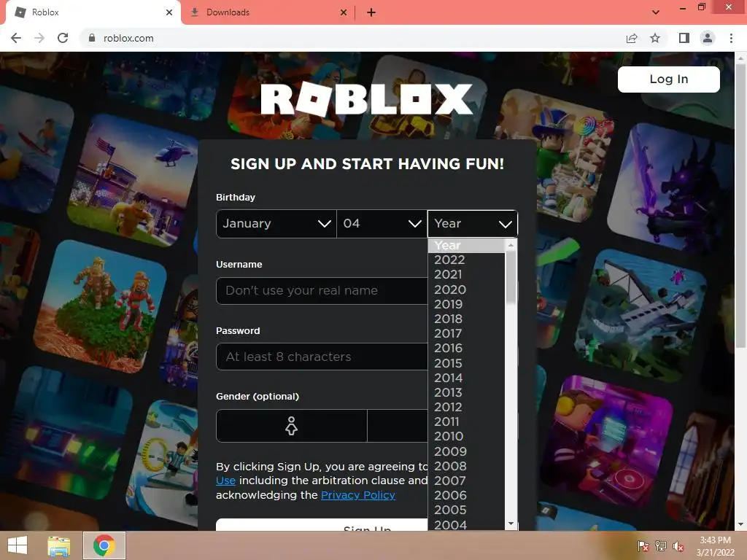Select 2015 from year list
747x560 pixels.
tap(466, 363)
